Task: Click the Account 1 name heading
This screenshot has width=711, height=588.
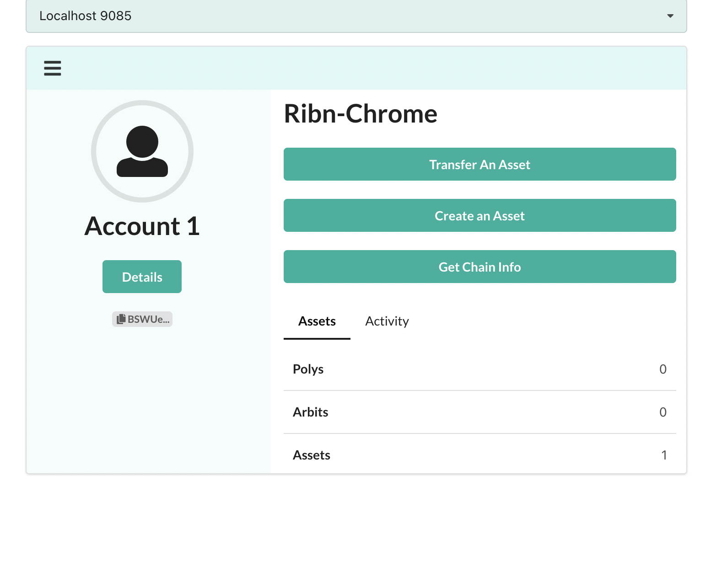Action: point(142,226)
